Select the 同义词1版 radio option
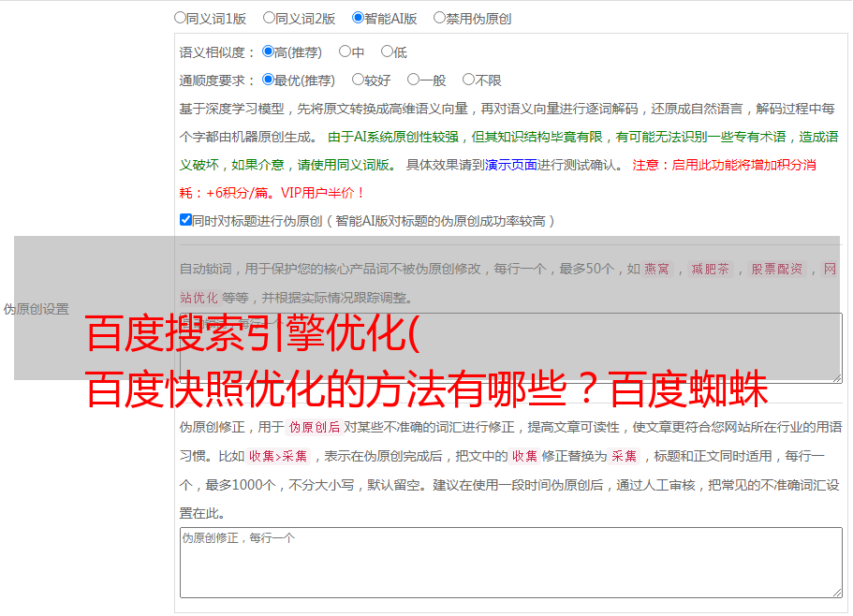 (x=180, y=18)
